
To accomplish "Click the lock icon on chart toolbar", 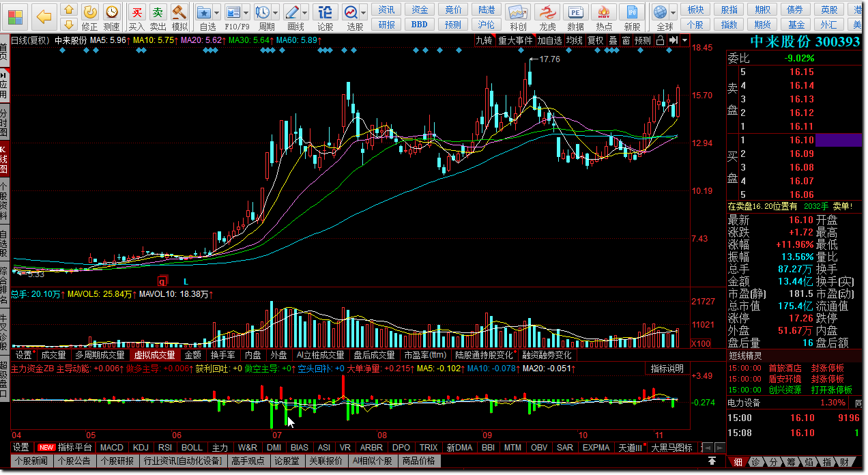I will tap(660, 41).
